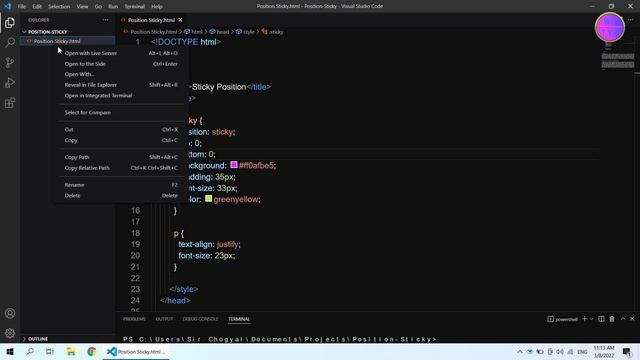Open Explorer views and more actions menu

point(106,20)
